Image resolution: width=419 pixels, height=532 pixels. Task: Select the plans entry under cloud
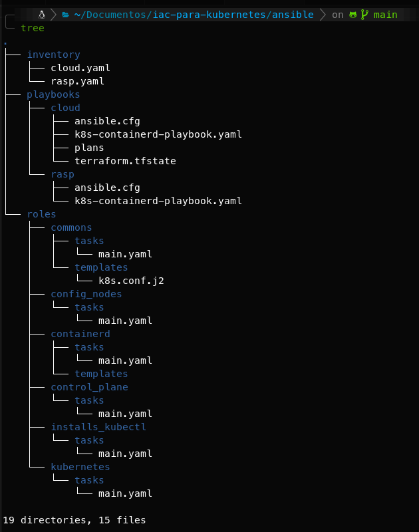[89, 148]
